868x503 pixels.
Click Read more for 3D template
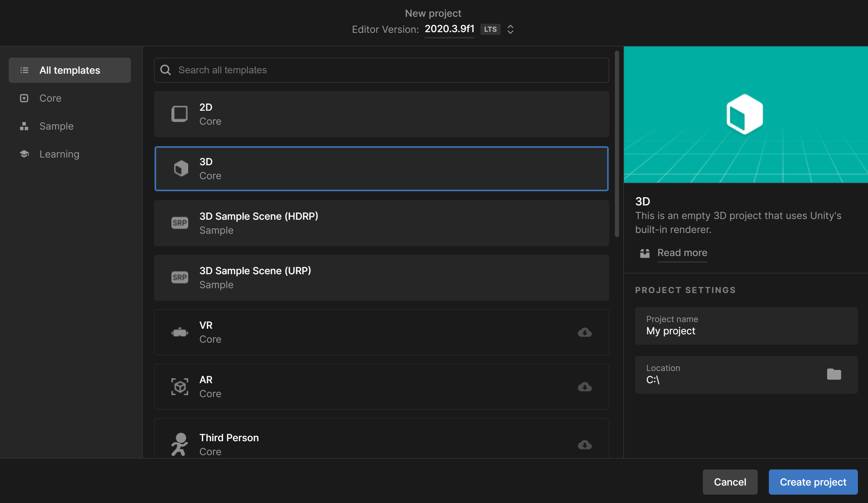[682, 252]
